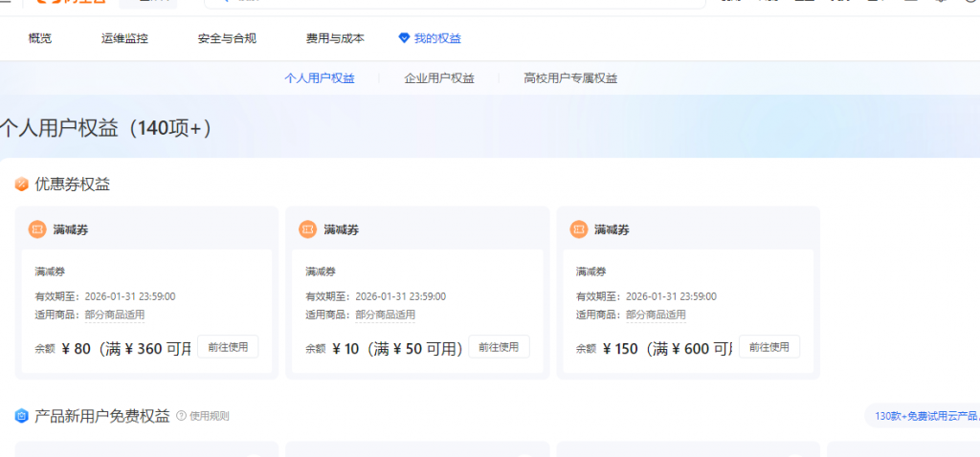Switch to the 运维监控 tab

(124, 38)
